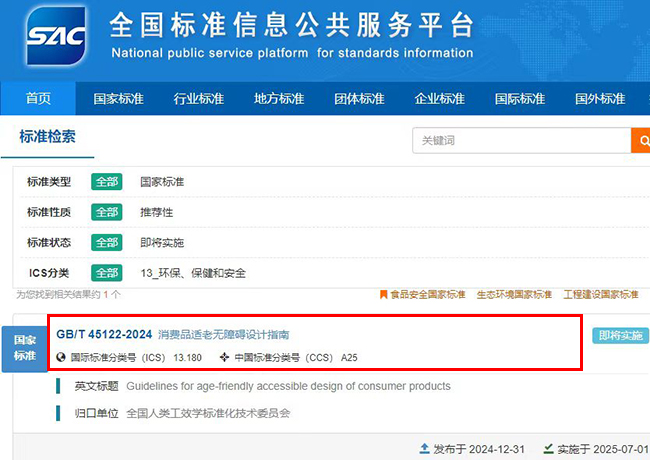This screenshot has width=650, height=460.
Task: Select 全部 for ICS分类 filter
Action: click(x=107, y=273)
